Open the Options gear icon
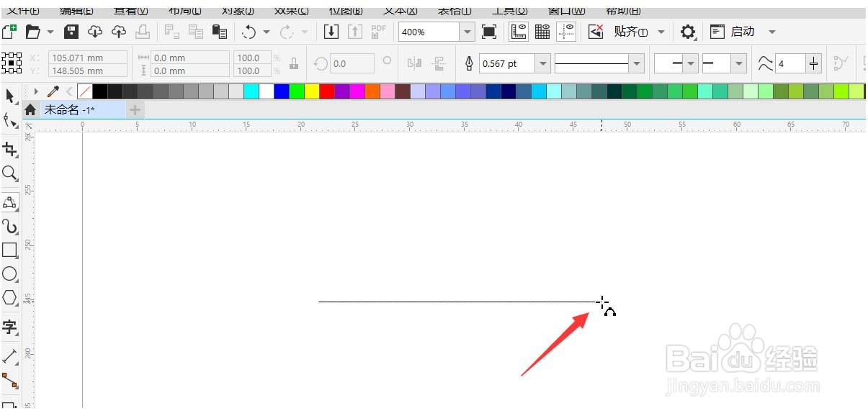The height and width of the screenshot is (416, 868). [x=688, y=32]
